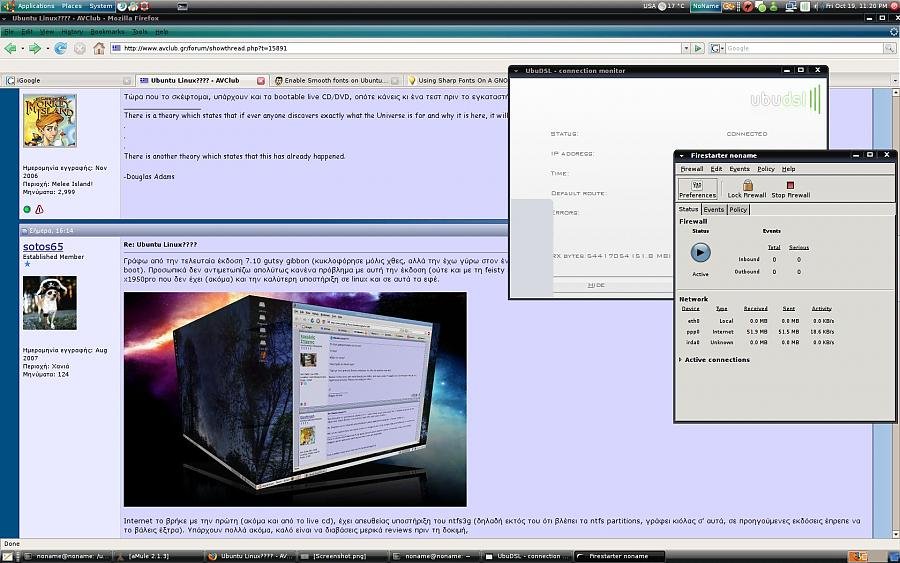The image size is (900, 563).
Task: Open the Google search engine selector dropdown
Action: pos(717,48)
